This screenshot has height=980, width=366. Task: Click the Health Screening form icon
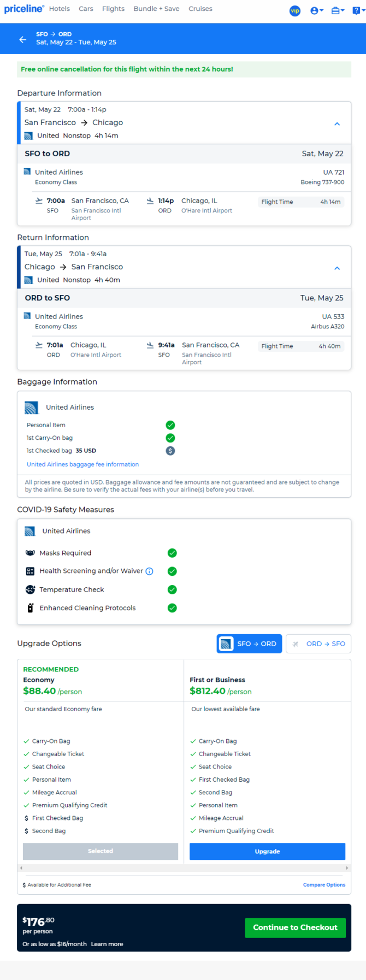click(31, 571)
